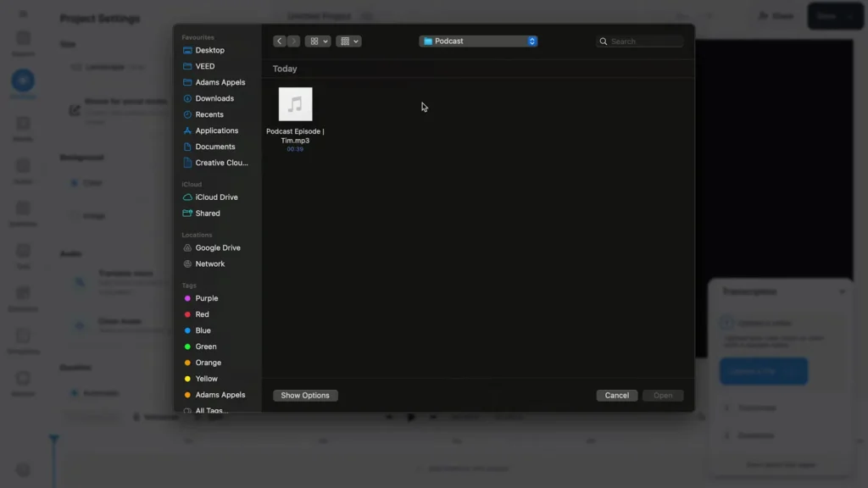
Task: Click the back navigation arrow
Action: (x=279, y=42)
